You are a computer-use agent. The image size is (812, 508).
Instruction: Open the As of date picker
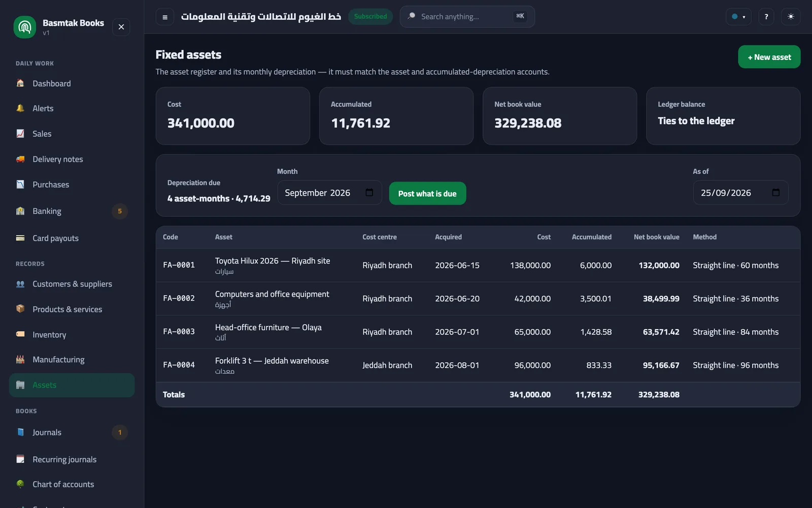(x=740, y=193)
